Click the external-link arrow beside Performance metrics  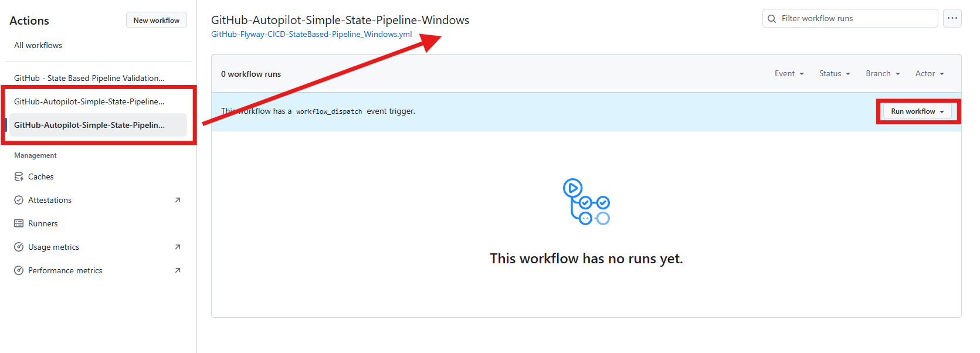[178, 270]
